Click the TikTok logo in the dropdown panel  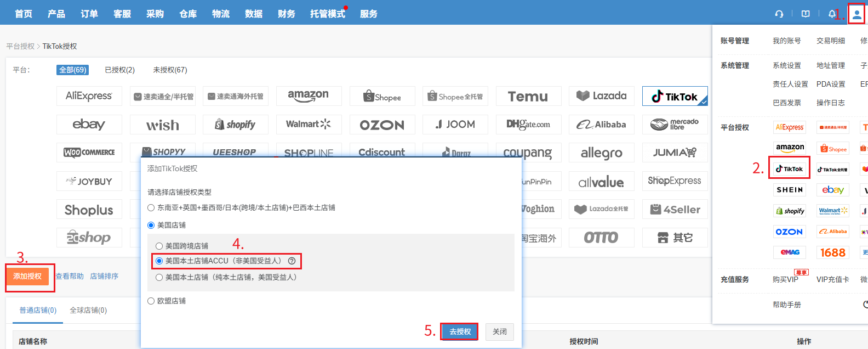(x=789, y=168)
